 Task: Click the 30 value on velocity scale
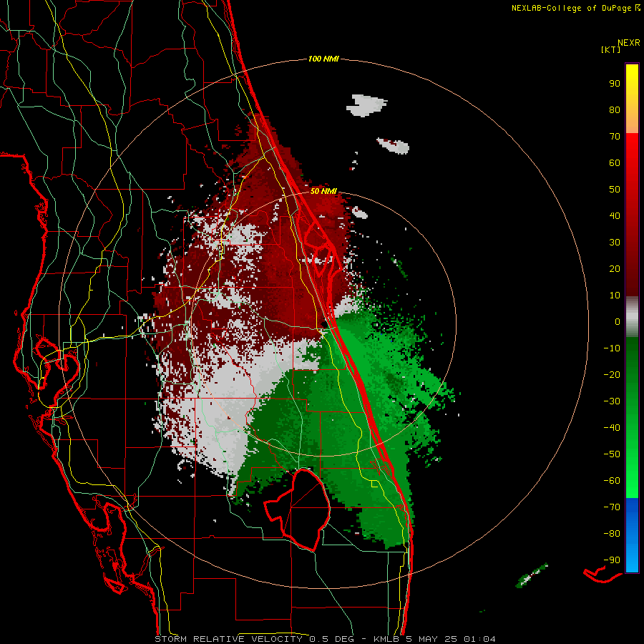[x=615, y=243]
